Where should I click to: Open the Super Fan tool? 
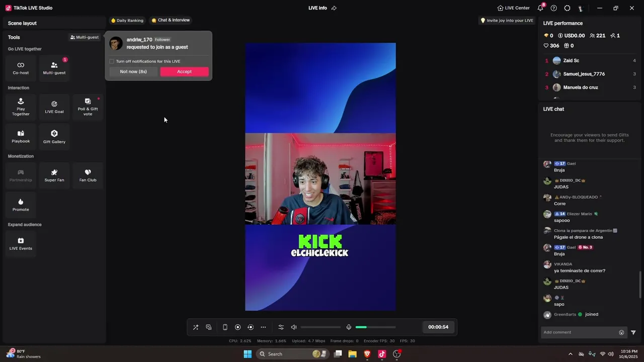(x=54, y=175)
